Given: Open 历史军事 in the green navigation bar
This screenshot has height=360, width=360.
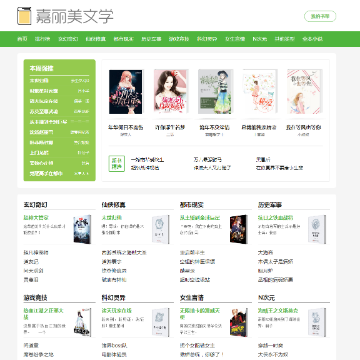Looking at the screenshot, I should [151, 39].
